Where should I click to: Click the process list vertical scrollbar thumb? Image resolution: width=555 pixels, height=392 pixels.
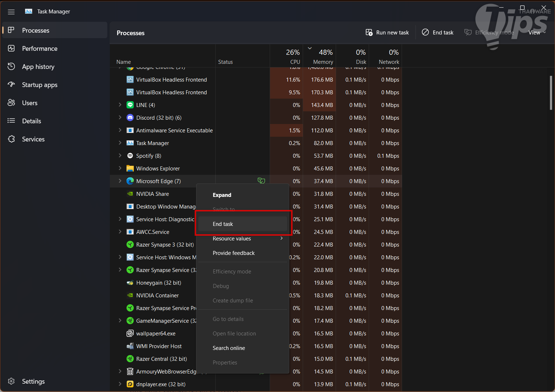551,92
